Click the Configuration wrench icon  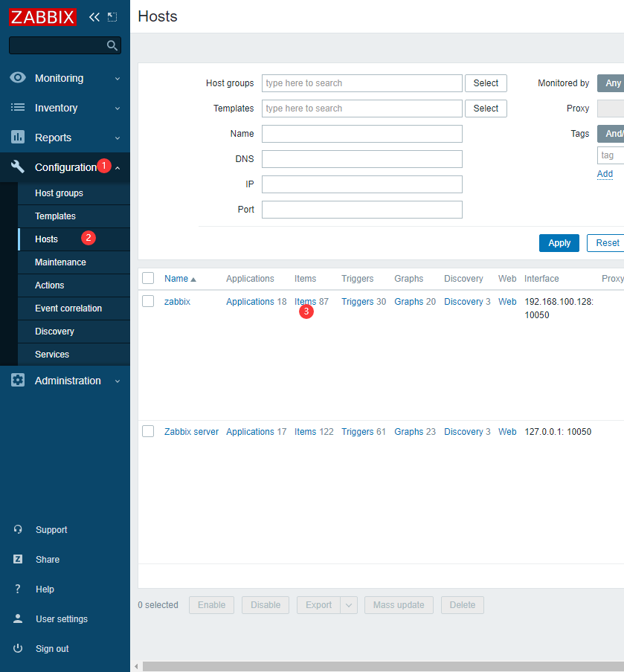tap(18, 167)
